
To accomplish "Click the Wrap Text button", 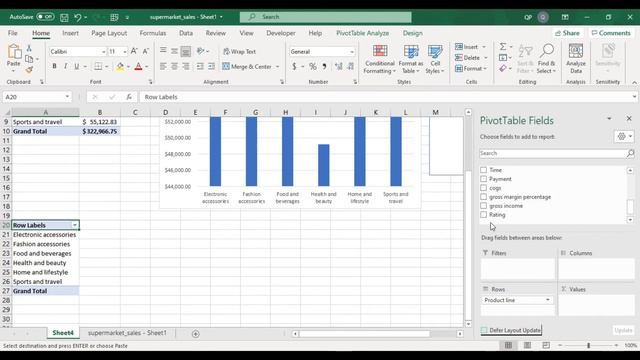I will point(240,51).
